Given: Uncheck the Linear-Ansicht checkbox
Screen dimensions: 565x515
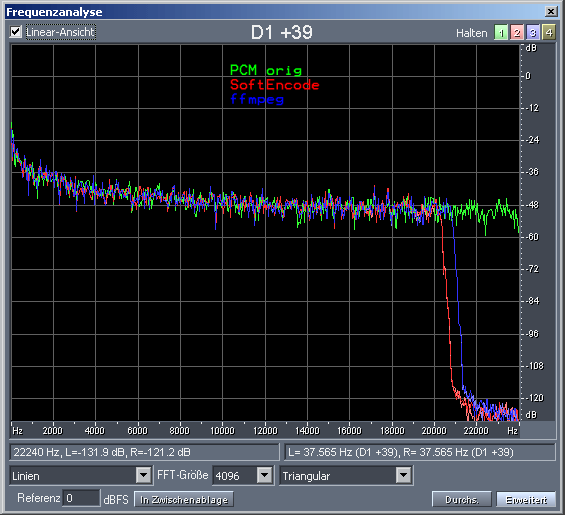Looking at the screenshot, I should tap(15, 32).
